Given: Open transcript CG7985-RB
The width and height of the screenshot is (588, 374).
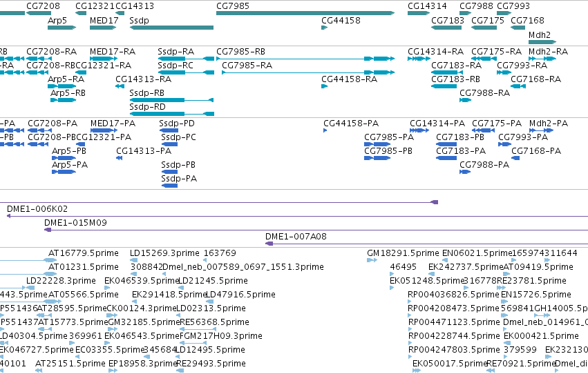Looking at the screenshot, I should (x=305, y=59).
